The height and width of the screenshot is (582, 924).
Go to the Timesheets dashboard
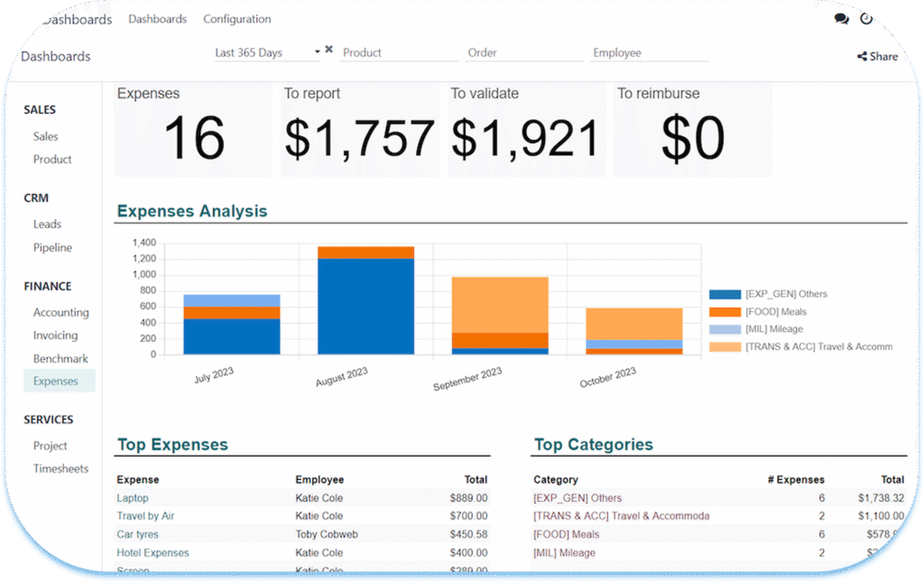pyautogui.click(x=60, y=468)
